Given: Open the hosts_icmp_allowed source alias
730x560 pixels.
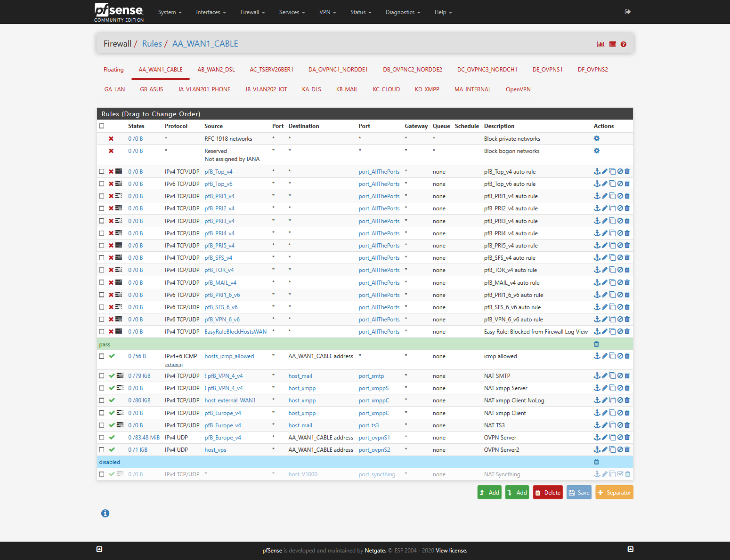Looking at the screenshot, I should coord(229,356).
